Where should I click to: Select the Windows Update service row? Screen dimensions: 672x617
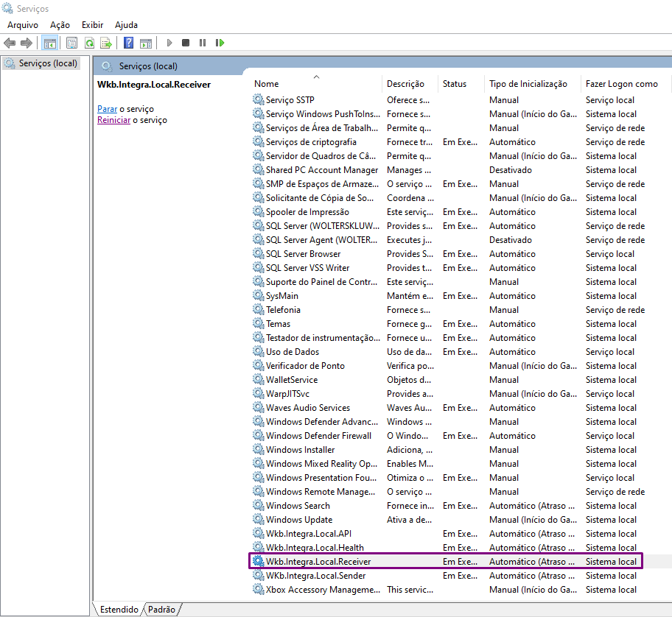tap(298, 520)
